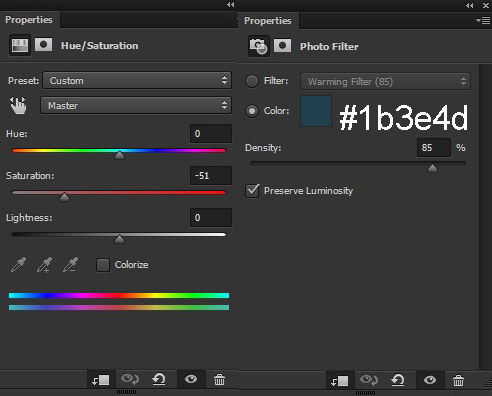Viewport: 492px width, 396px height.
Task: Click the Photo Filter camera icon
Action: [x=259, y=46]
